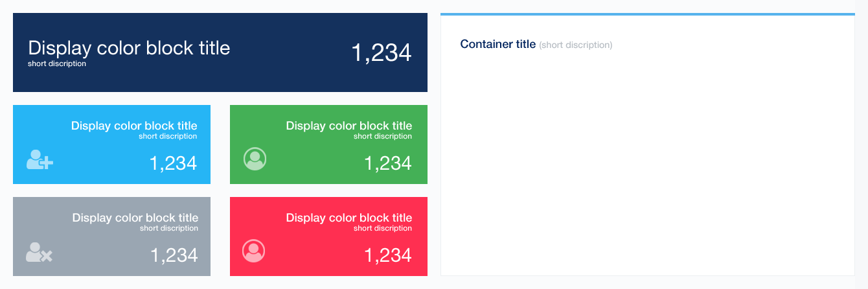Viewport: 868px width, 289px height.
Task: Click the 1,234 number in navy block
Action: 381,52
